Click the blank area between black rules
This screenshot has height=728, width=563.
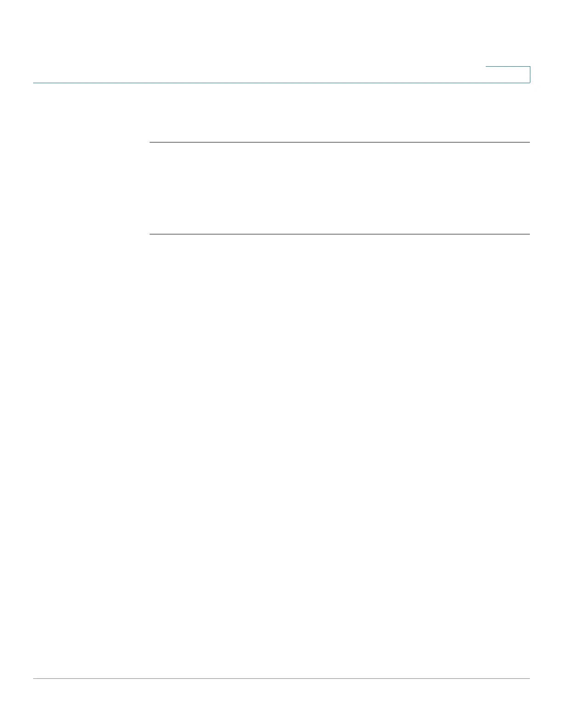point(339,188)
